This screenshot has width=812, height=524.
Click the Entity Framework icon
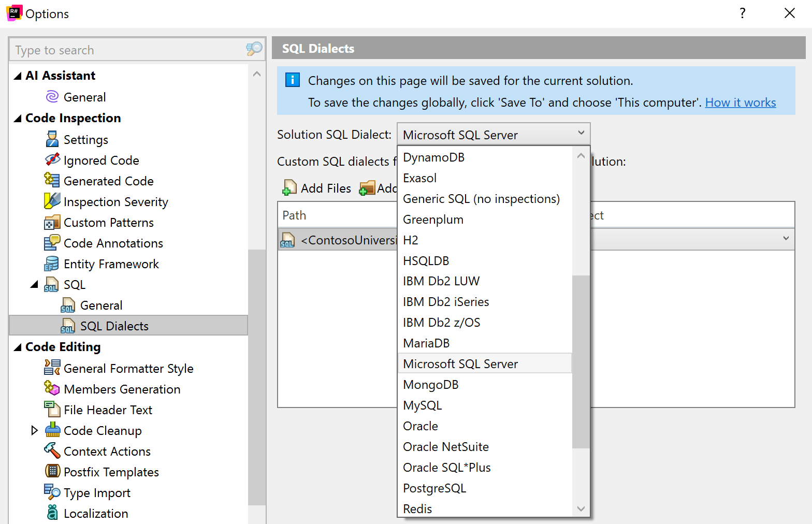(52, 264)
